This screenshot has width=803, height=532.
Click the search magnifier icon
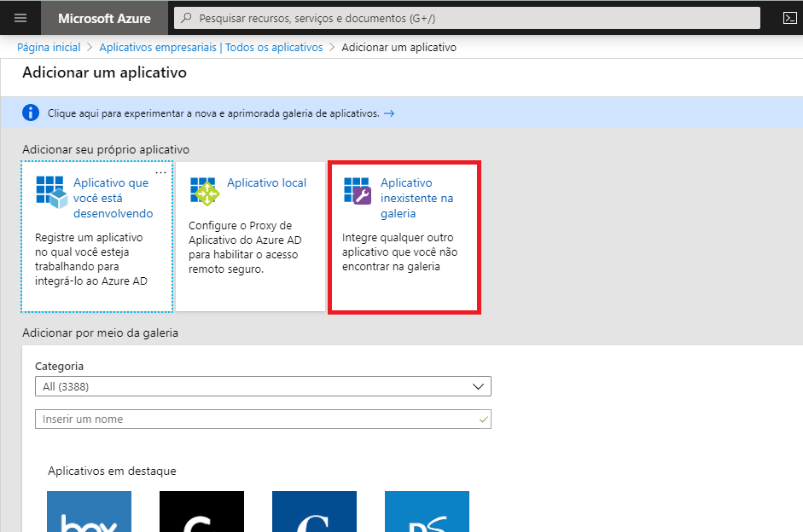[x=186, y=18]
